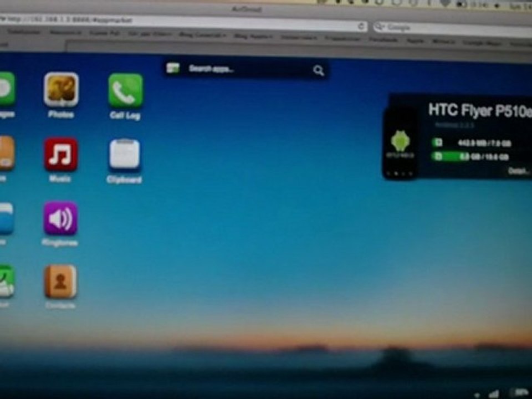Open the Clipboard icon
This screenshot has width=532, height=399.
125,154
